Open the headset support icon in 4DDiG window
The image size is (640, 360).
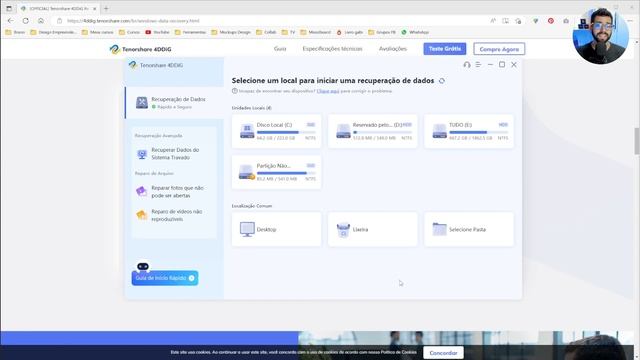point(467,64)
